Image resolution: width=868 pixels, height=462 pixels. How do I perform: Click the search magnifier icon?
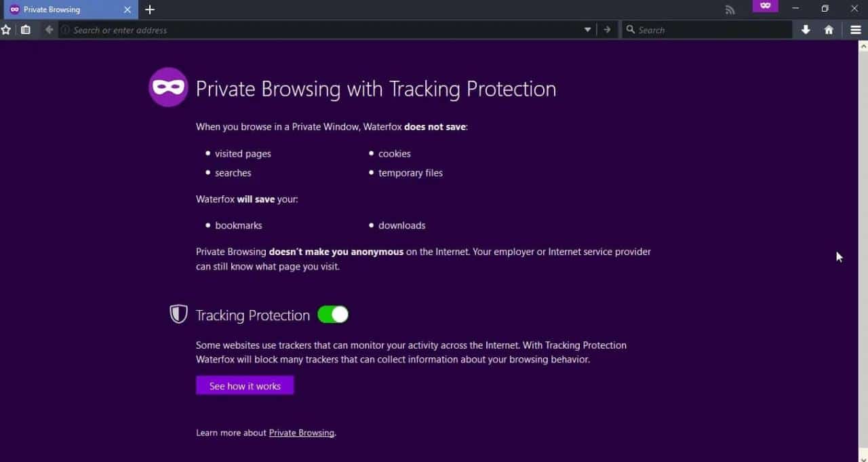(x=631, y=30)
